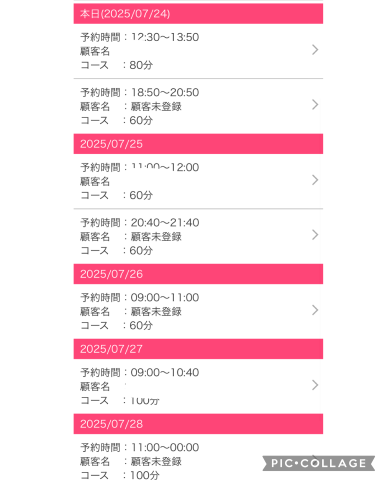This screenshot has width=384, height=480.
Task: Select 60分 course on 11:00~12:00 booking
Action: 141,195
